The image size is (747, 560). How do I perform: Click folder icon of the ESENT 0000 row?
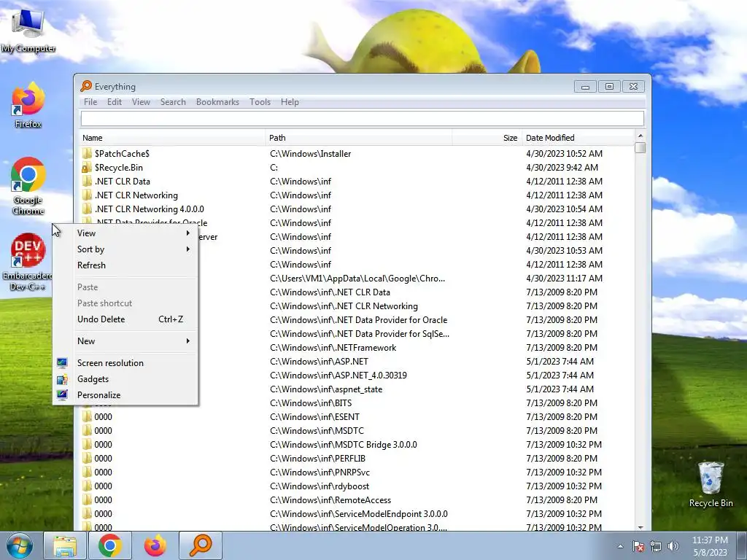(x=87, y=416)
